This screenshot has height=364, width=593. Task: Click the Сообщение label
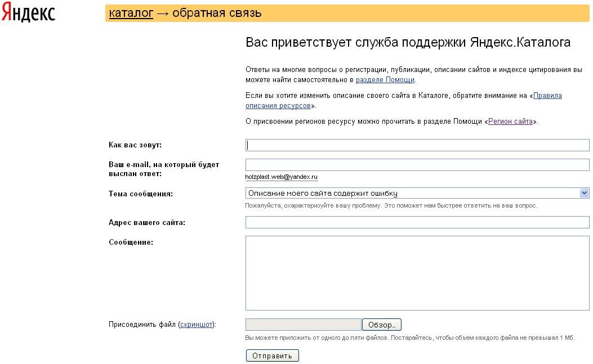click(131, 242)
